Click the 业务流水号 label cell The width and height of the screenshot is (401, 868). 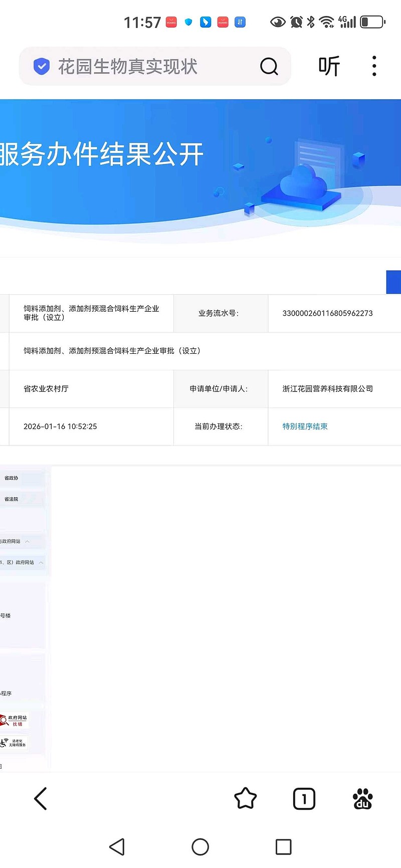(x=221, y=313)
